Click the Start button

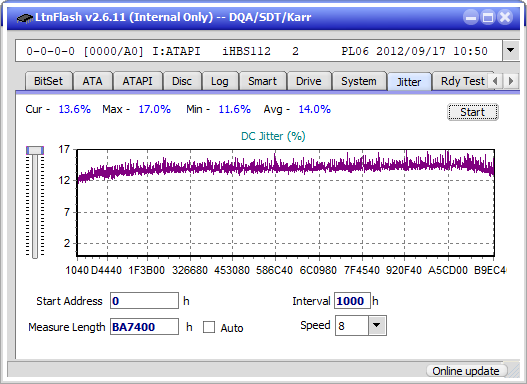(x=473, y=112)
